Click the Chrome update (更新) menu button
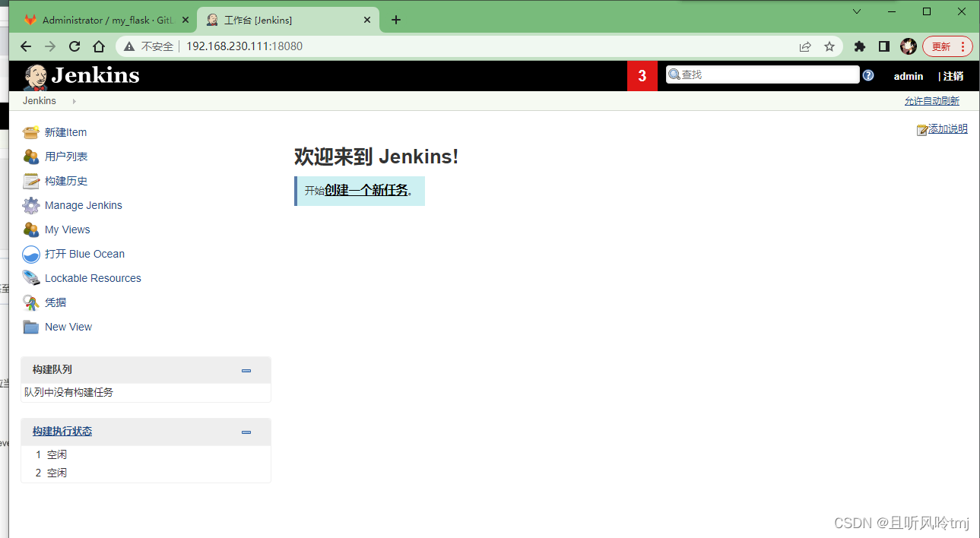980x538 pixels. (x=947, y=46)
